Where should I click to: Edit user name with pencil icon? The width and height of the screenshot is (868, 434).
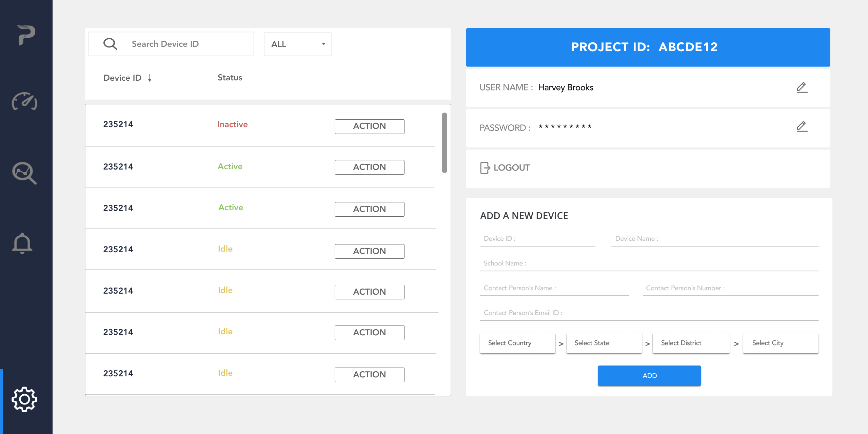click(x=802, y=87)
